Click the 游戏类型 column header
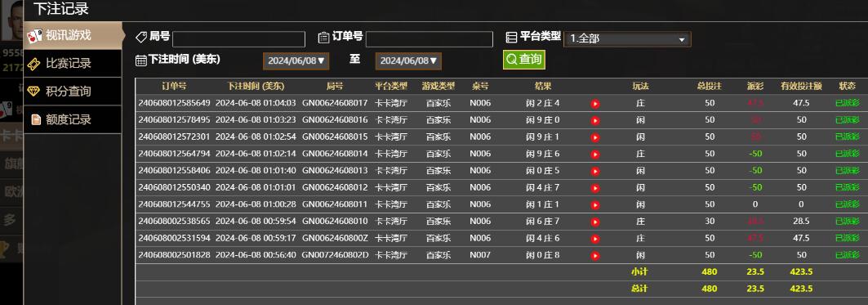 tap(438, 86)
